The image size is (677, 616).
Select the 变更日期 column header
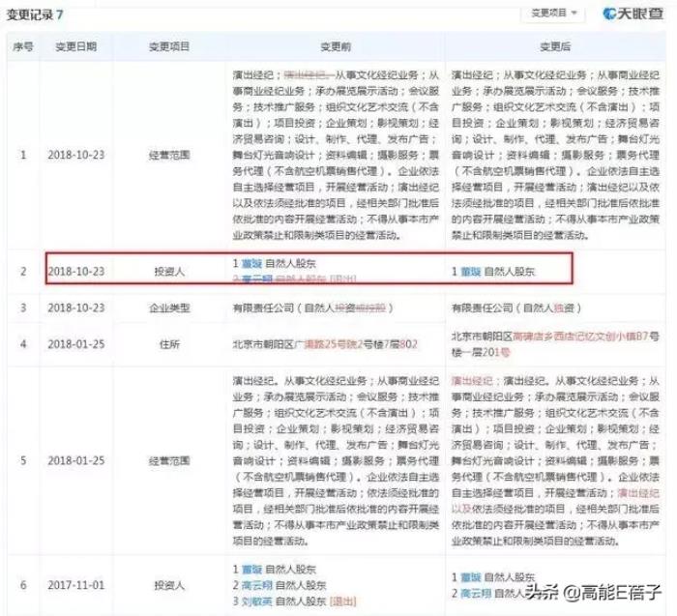[x=80, y=45]
